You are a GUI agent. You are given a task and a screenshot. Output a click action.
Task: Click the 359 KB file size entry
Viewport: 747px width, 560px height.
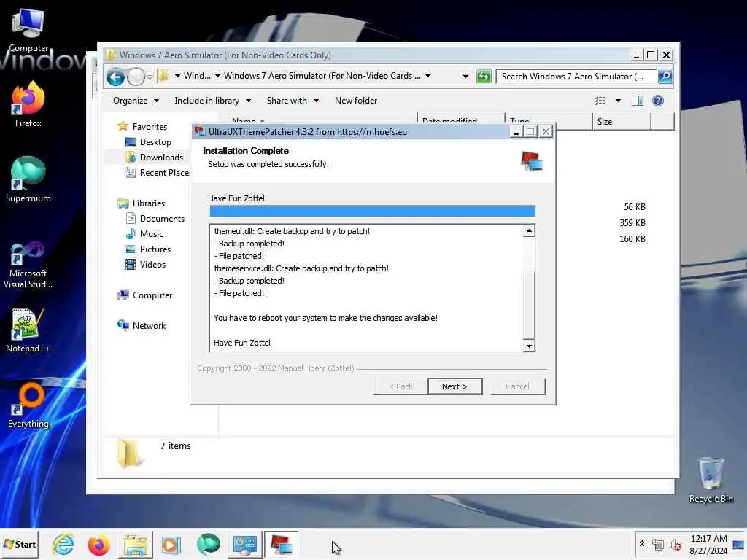pos(632,223)
